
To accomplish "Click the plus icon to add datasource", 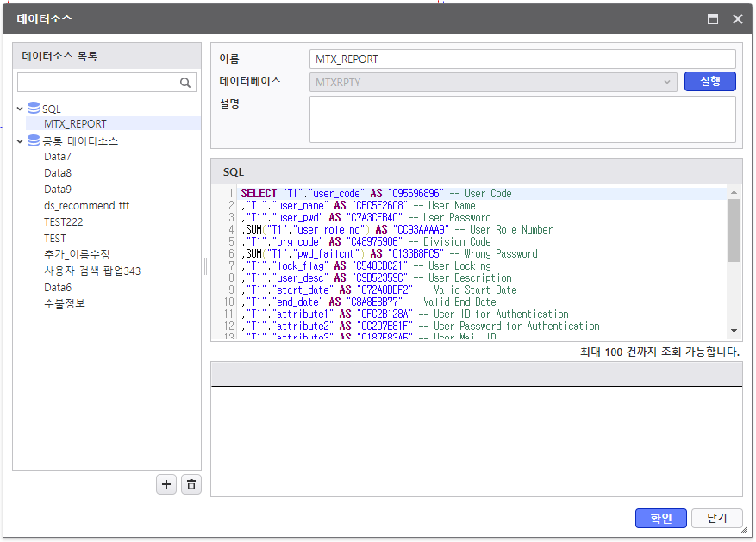I will click(166, 485).
